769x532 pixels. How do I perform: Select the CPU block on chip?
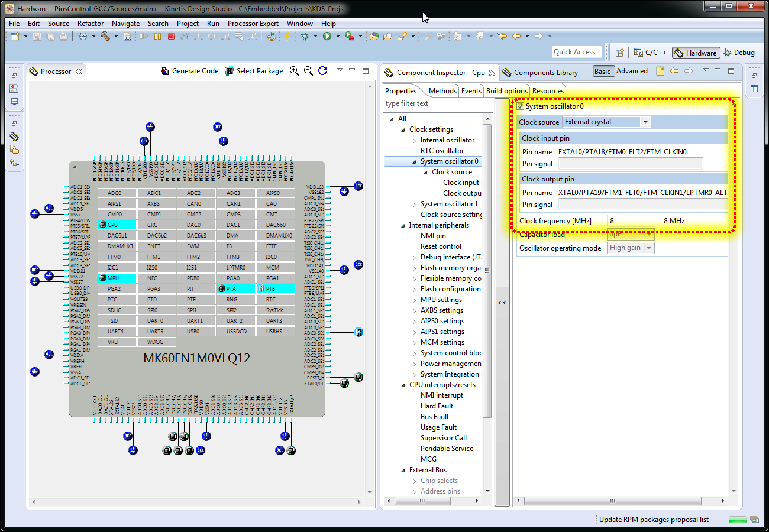[117, 225]
